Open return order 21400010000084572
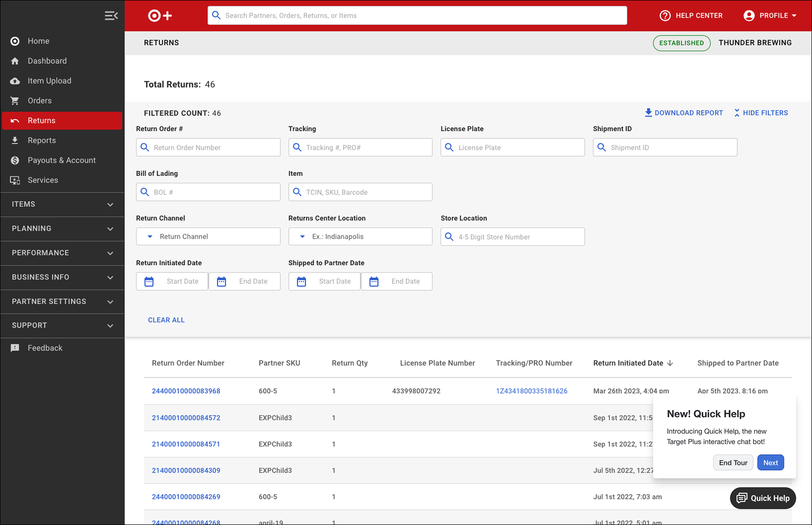812x525 pixels. (x=186, y=418)
